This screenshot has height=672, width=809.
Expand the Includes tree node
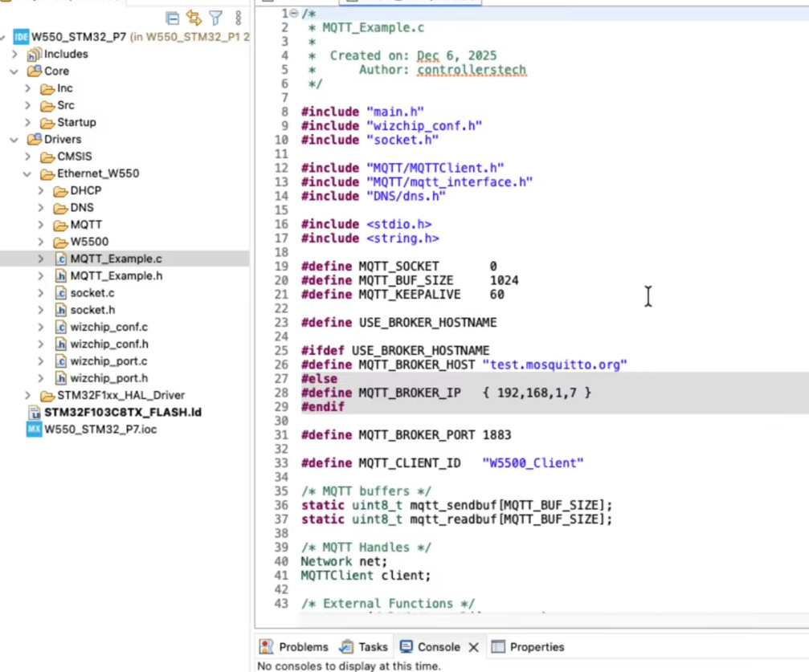point(14,55)
